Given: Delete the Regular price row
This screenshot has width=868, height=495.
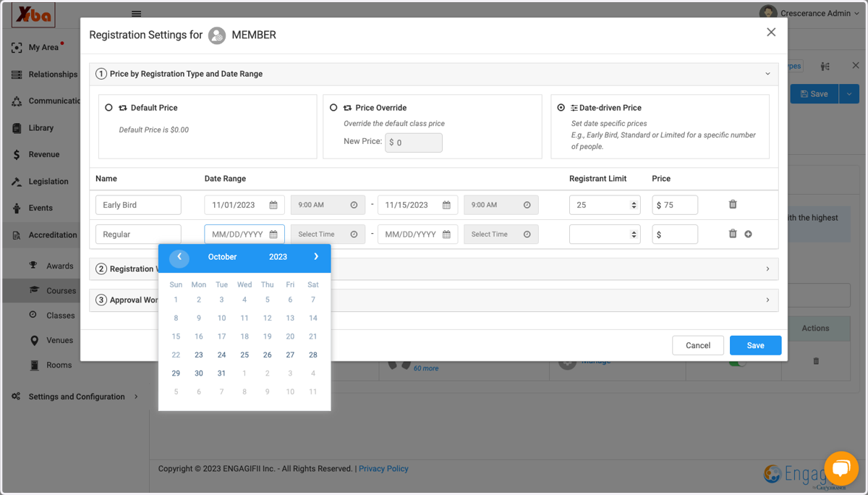Looking at the screenshot, I should 733,234.
